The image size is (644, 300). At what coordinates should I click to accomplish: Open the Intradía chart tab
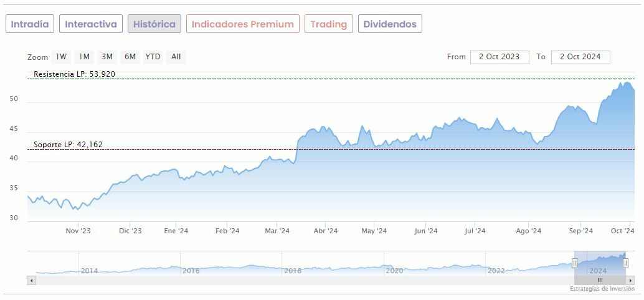coord(30,24)
